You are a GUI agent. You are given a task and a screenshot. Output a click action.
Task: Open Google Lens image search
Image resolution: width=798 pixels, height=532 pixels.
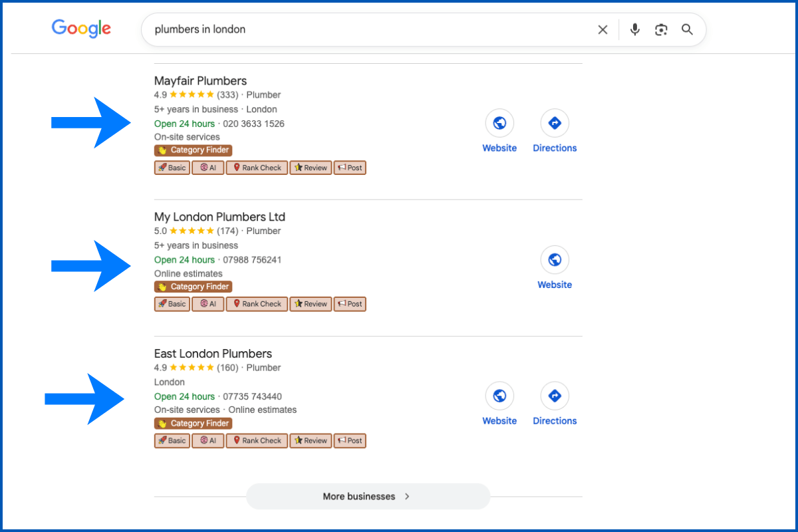(661, 29)
